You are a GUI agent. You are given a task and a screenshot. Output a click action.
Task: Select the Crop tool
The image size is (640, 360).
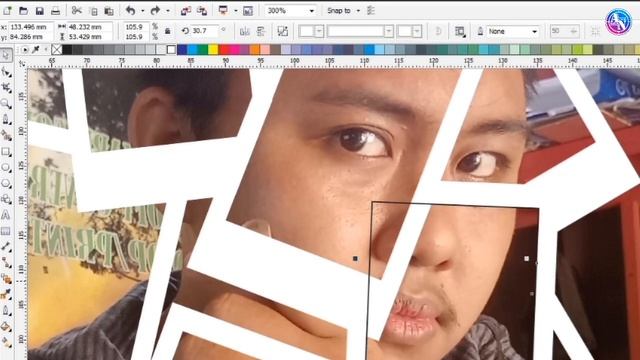[6, 87]
